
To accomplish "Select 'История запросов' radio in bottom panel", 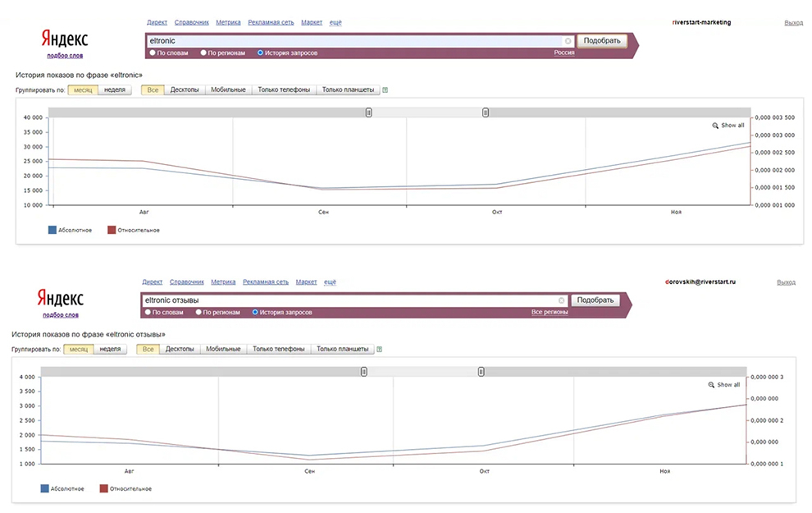I will coord(255,312).
